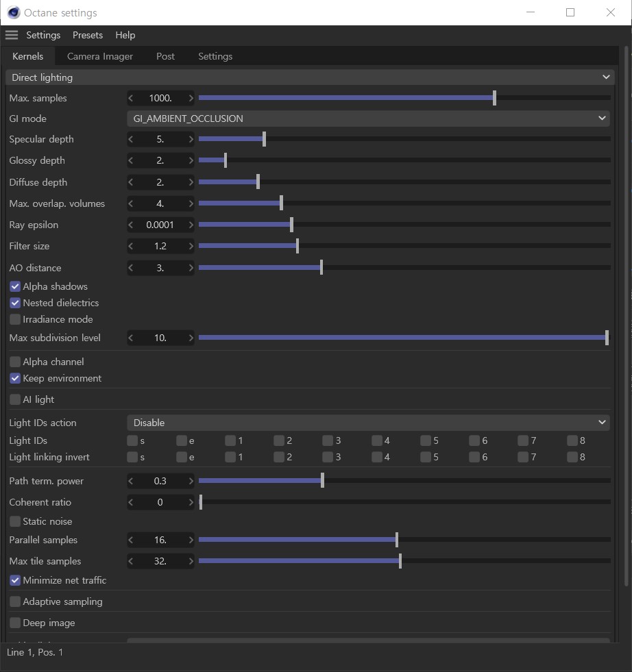Uncheck Minimize net traffic
Viewport: 632px width, 672px height.
tap(15, 580)
